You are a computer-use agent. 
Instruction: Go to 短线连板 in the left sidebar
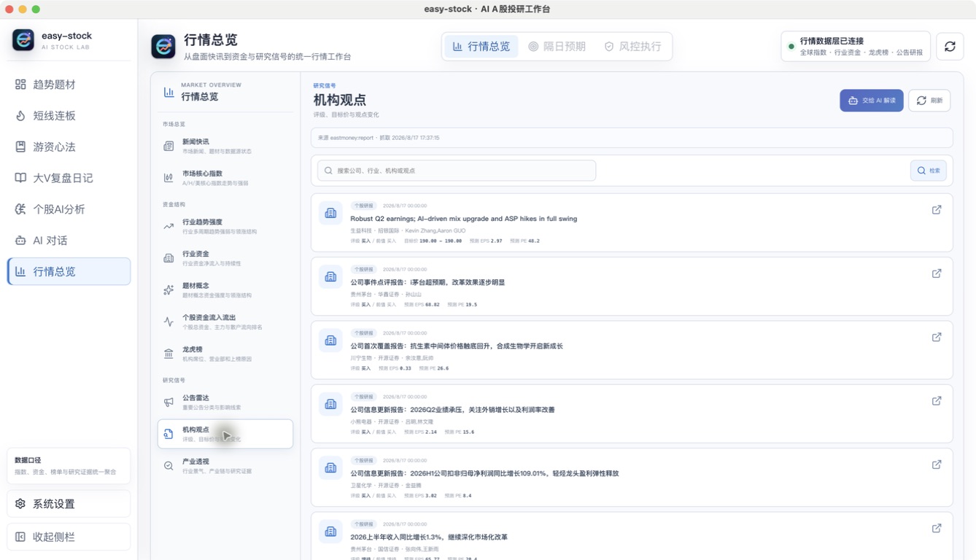coord(69,116)
